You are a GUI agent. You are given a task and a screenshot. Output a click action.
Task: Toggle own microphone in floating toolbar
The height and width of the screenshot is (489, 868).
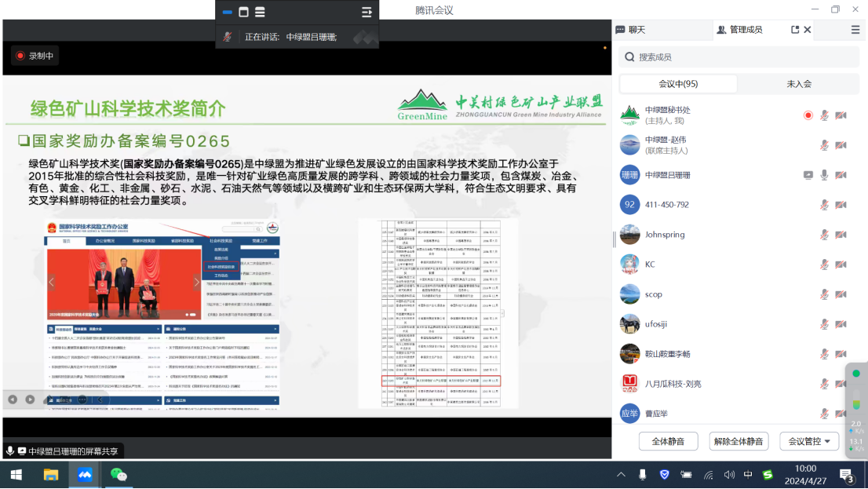(x=228, y=37)
